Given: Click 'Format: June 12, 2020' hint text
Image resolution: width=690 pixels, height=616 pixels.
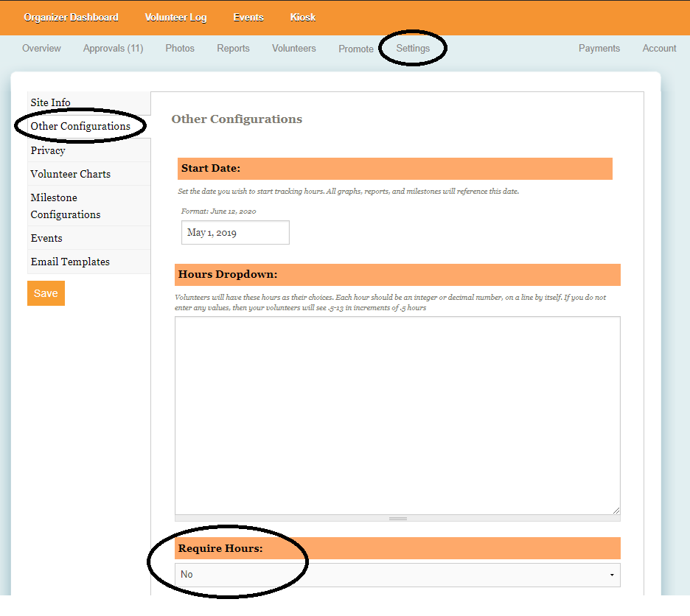Looking at the screenshot, I should point(218,211).
